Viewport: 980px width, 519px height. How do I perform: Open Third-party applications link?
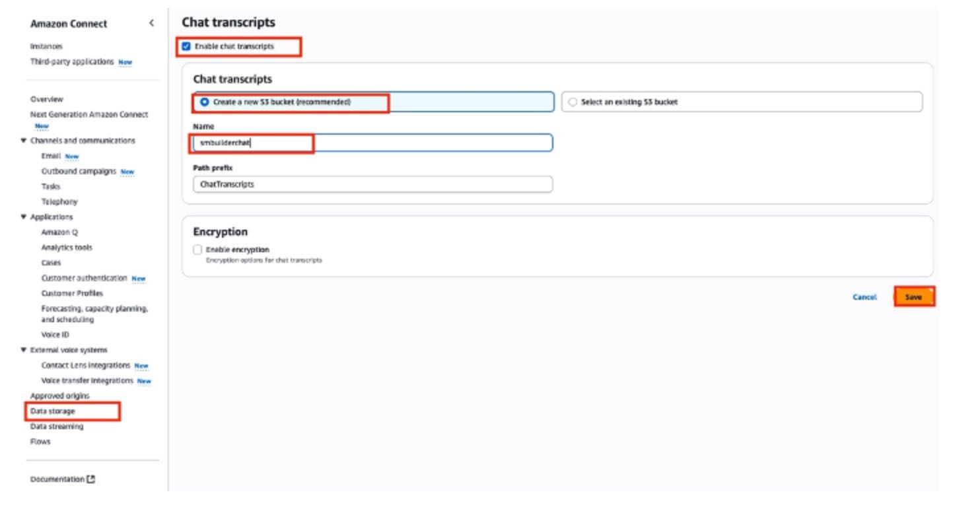72,61
